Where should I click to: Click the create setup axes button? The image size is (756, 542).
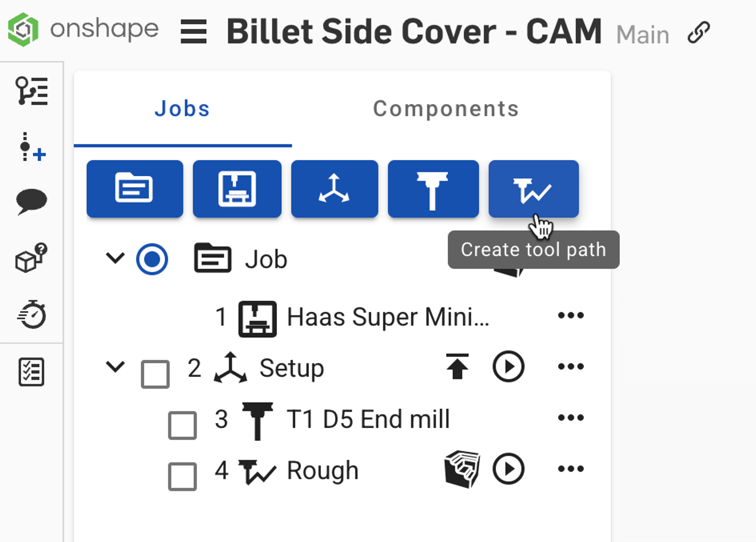click(x=334, y=189)
